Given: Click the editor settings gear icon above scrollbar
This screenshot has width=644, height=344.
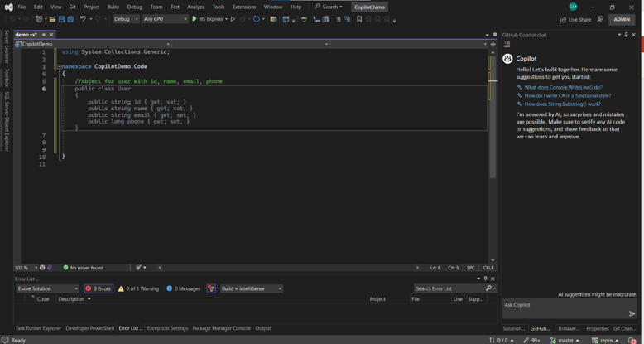Looking at the screenshot, I should (495, 35).
